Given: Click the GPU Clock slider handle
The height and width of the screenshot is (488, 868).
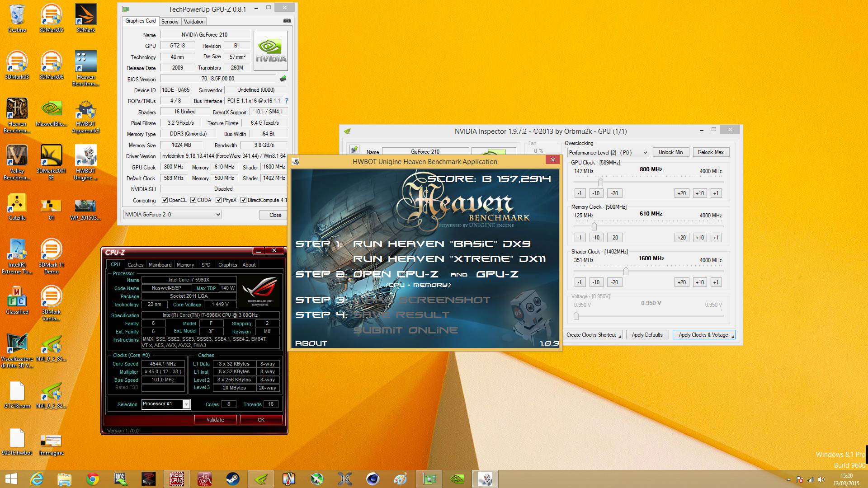Looking at the screenshot, I should (600, 182).
